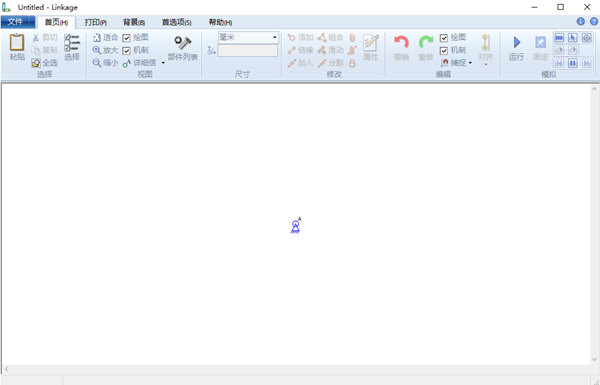The height and width of the screenshot is (385, 600).
Task: Zoom out with 缩小 magnifier
Action: [97, 63]
